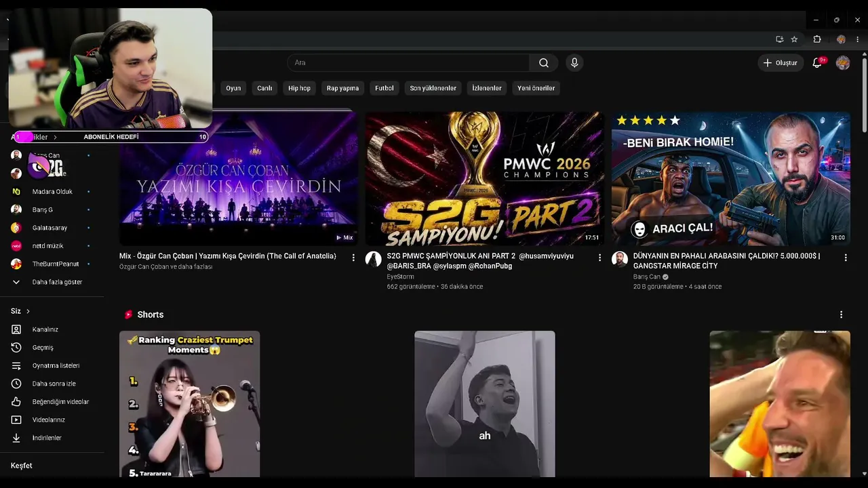Open Videolarınız in the sidebar
Viewport: 868px width, 488px height.
52,420
